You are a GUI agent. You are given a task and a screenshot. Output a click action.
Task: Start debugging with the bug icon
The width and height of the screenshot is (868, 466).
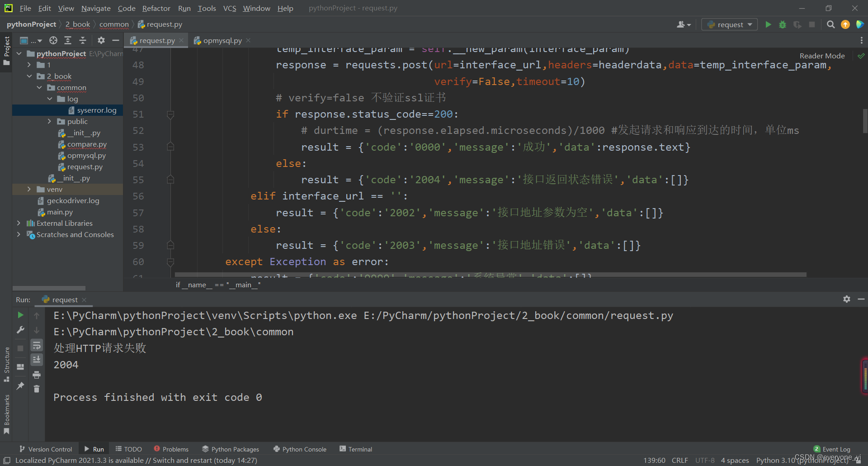783,24
